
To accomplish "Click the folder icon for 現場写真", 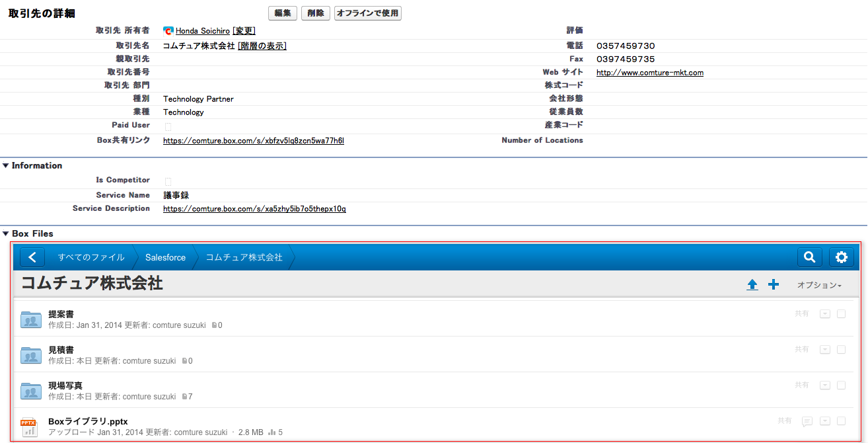I will [30, 391].
